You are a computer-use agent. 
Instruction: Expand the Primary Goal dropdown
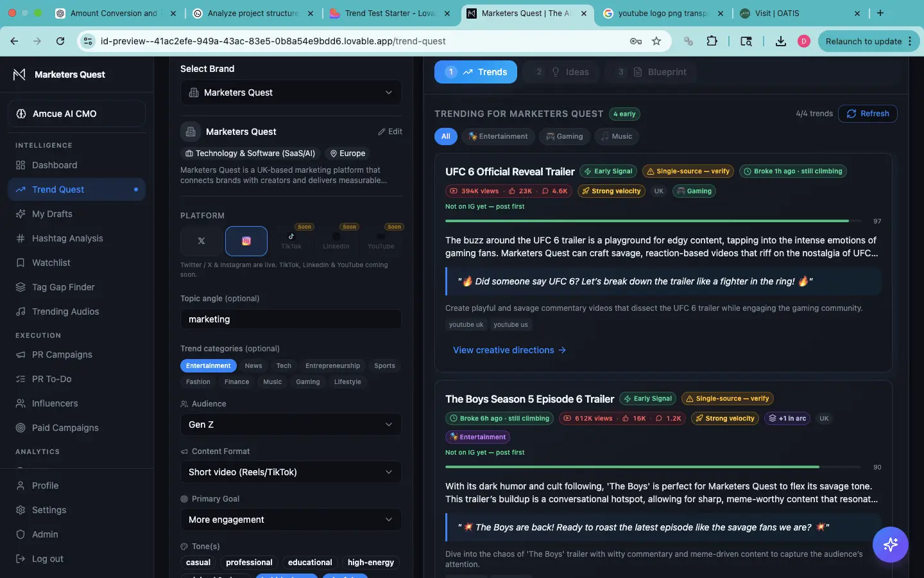(x=291, y=520)
